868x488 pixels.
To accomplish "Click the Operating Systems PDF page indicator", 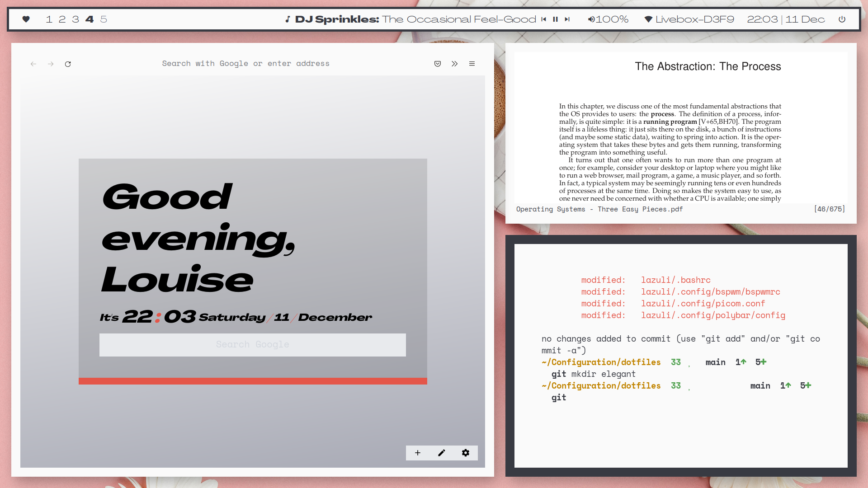I will (x=829, y=209).
